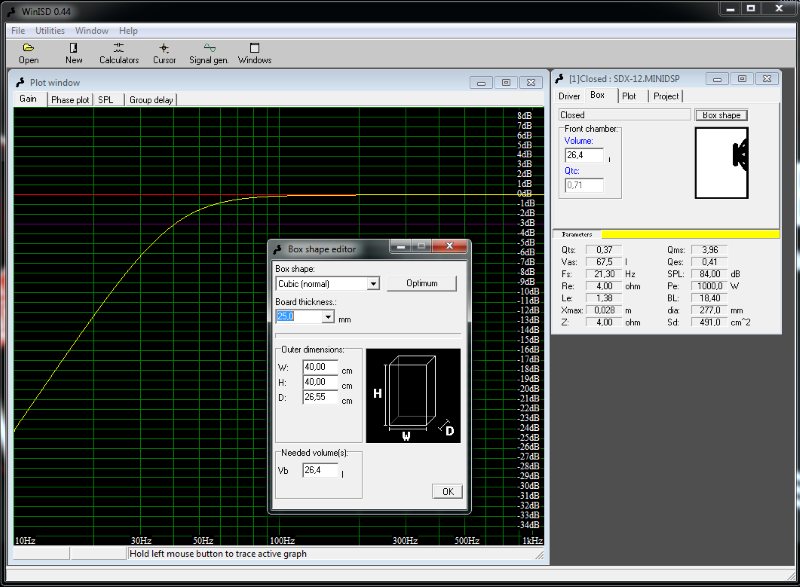Expand the Board thickness dropdown arrow

[328, 317]
